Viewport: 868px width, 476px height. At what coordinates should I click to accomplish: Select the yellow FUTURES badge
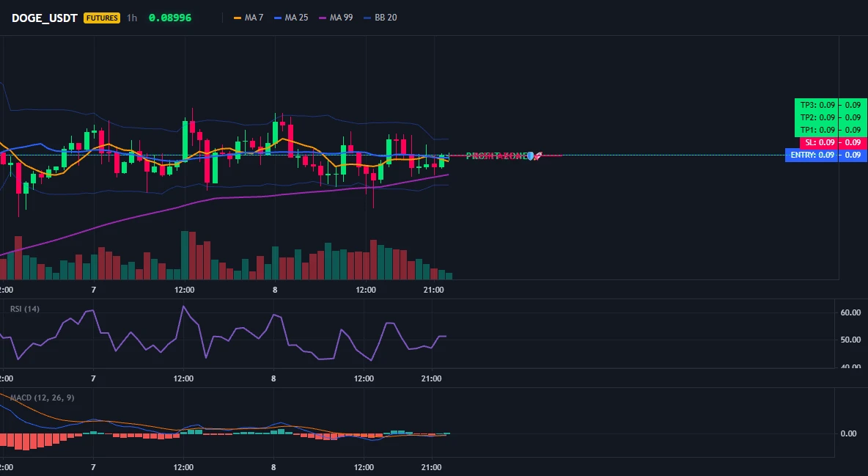[x=102, y=18]
